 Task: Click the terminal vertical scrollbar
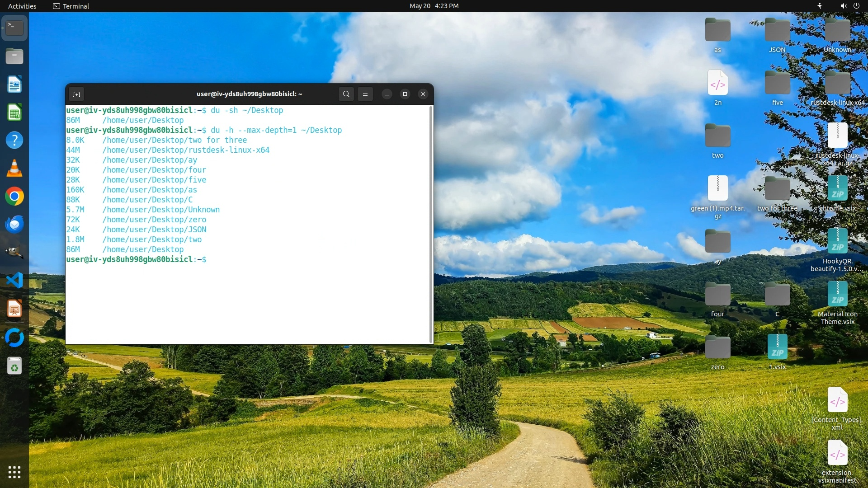431,224
